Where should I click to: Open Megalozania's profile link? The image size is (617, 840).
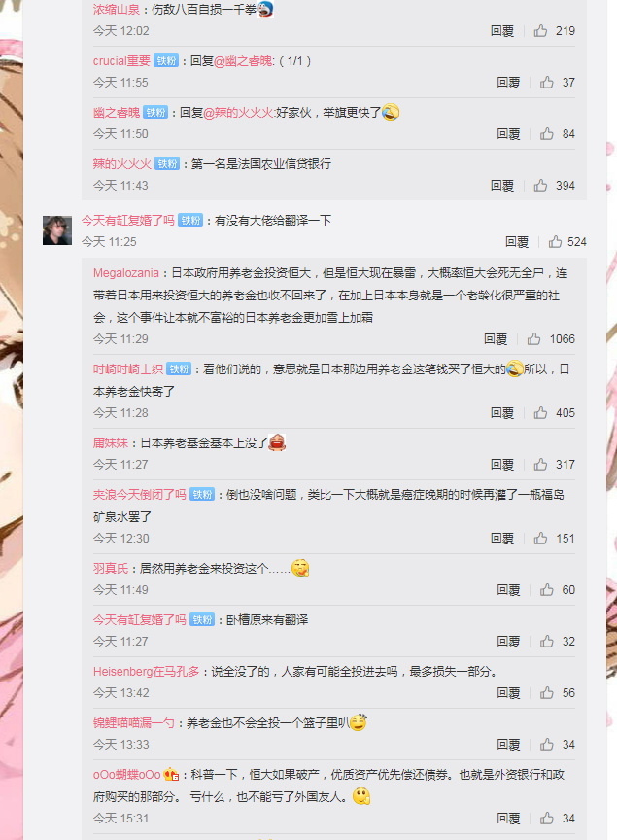tap(126, 273)
